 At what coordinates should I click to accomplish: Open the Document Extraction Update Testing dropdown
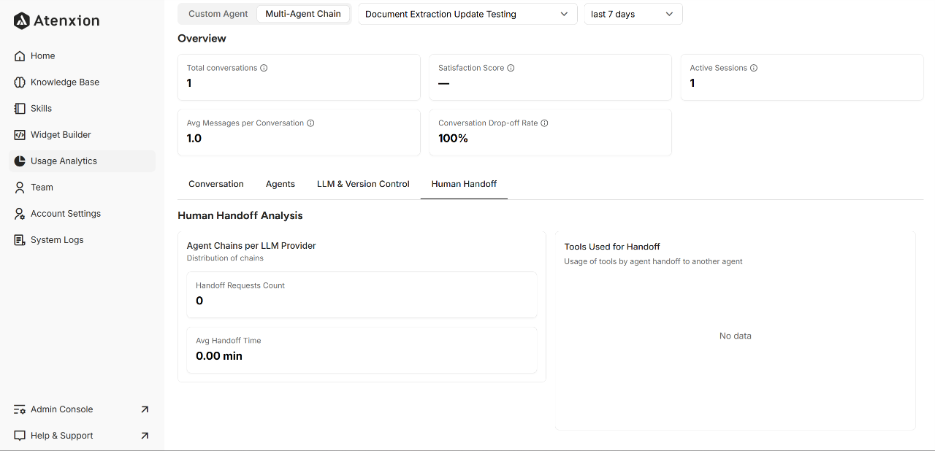click(x=467, y=14)
